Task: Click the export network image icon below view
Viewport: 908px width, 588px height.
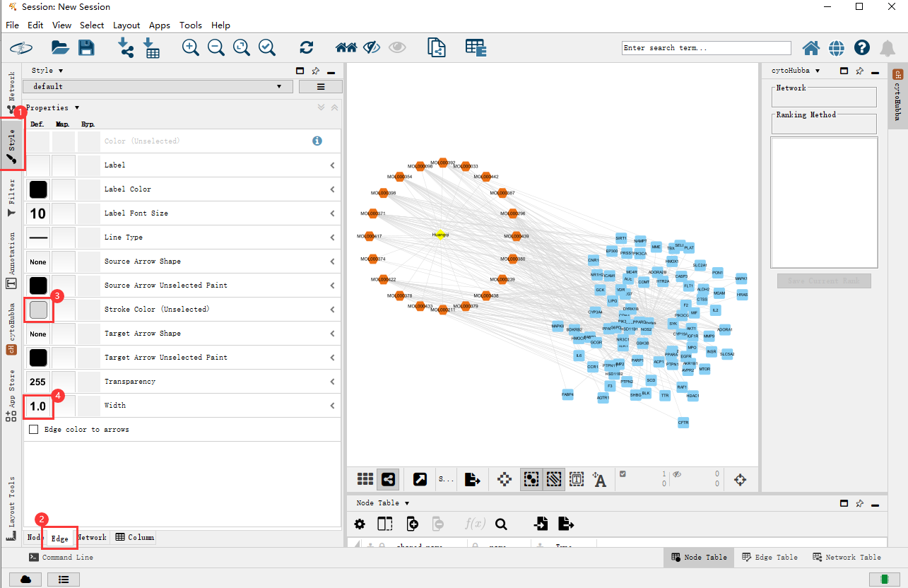Action: click(472, 479)
